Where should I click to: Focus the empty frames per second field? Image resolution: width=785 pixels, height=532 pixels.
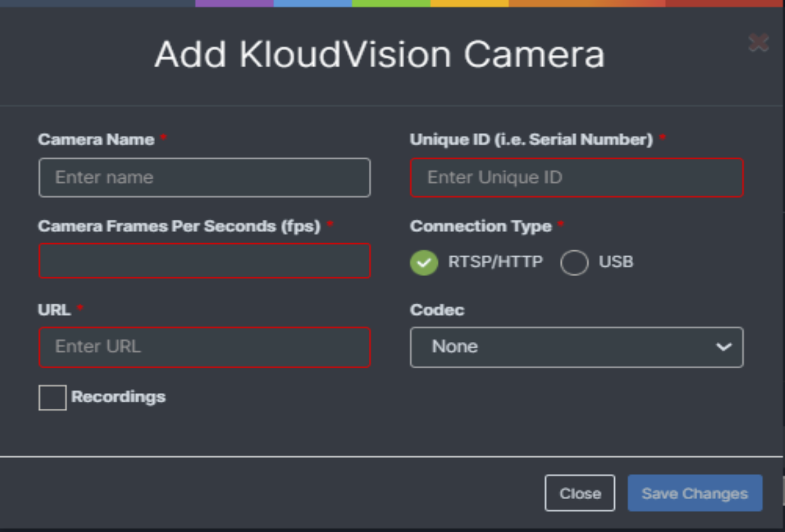coord(204,261)
